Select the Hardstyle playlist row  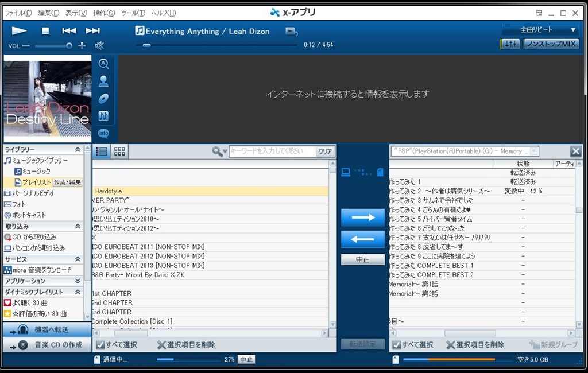point(211,191)
